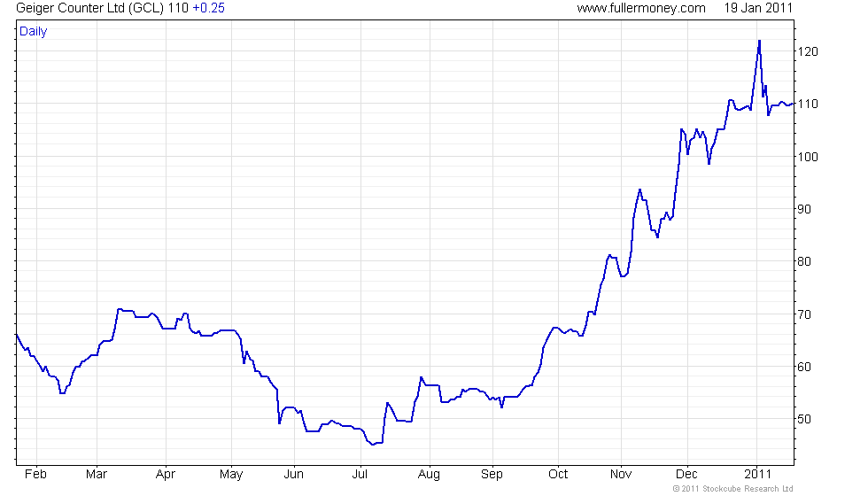The image size is (868, 496).
Task: Click the '70' y-axis value
Action: coord(804,315)
